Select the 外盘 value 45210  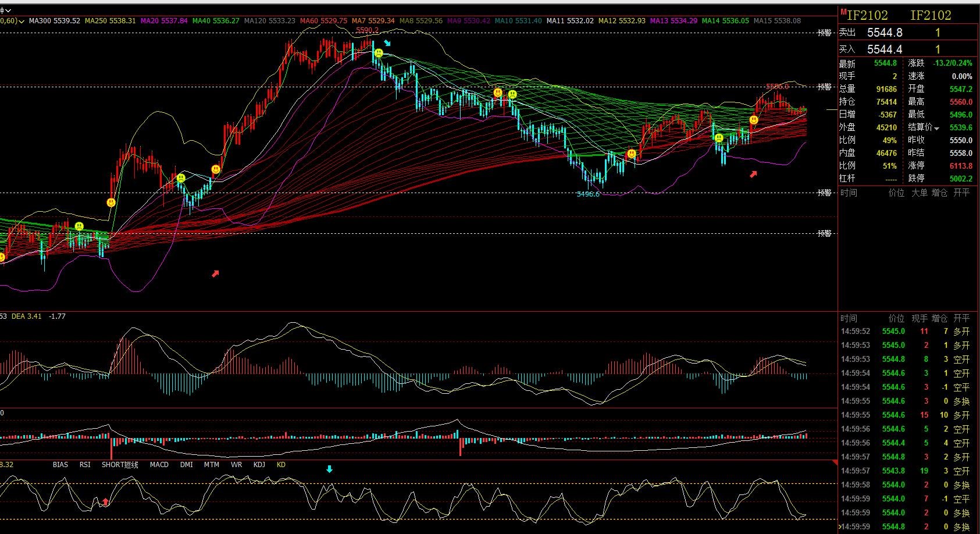click(x=886, y=127)
